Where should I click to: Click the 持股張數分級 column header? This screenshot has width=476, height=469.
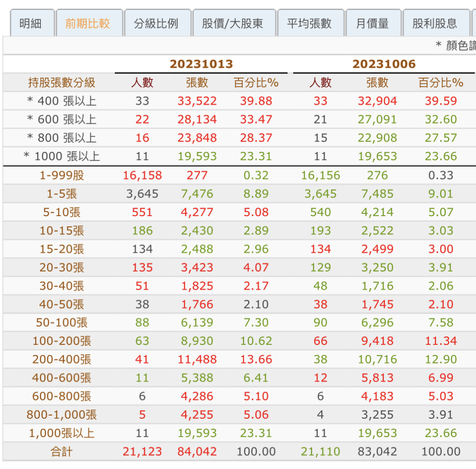point(62,83)
